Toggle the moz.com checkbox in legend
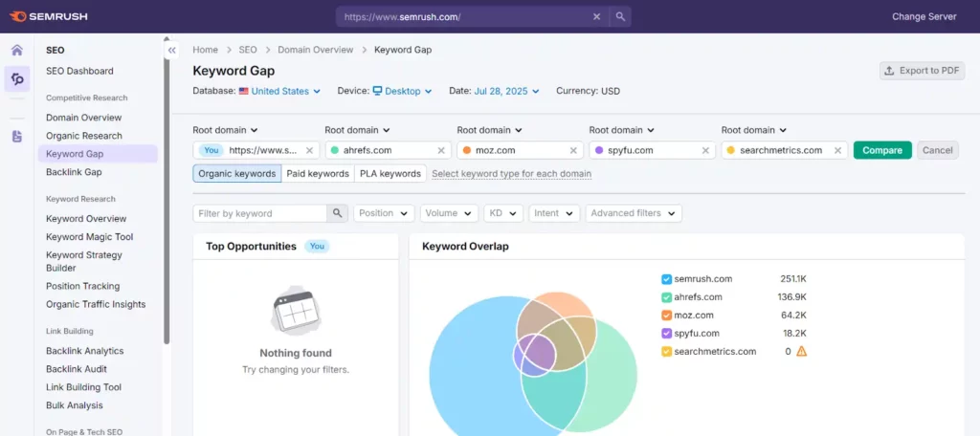This screenshot has height=436, width=980. 666,316
